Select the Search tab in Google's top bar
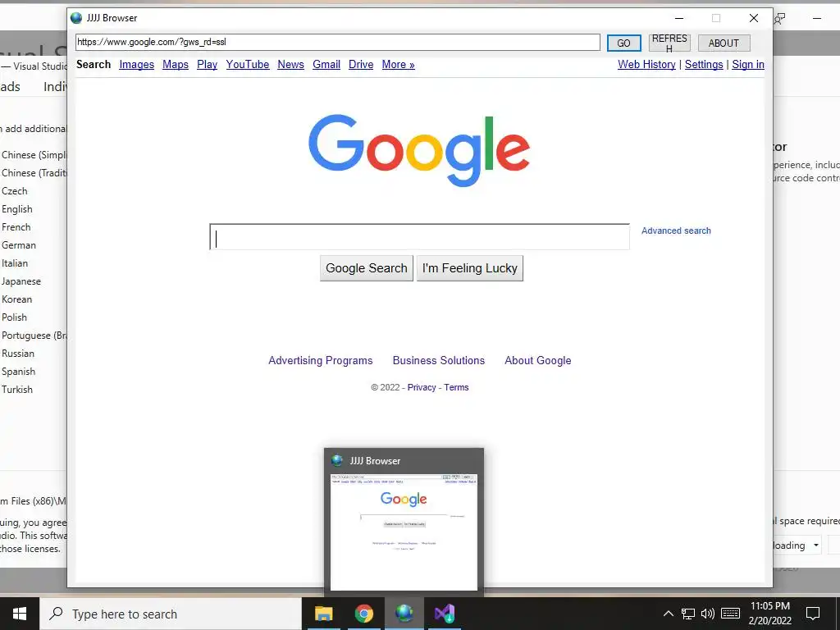Screen dimensions: 840x630 (94, 64)
